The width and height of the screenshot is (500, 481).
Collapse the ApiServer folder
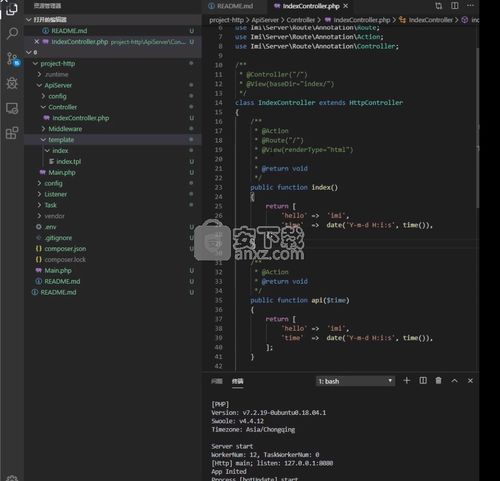113,85
